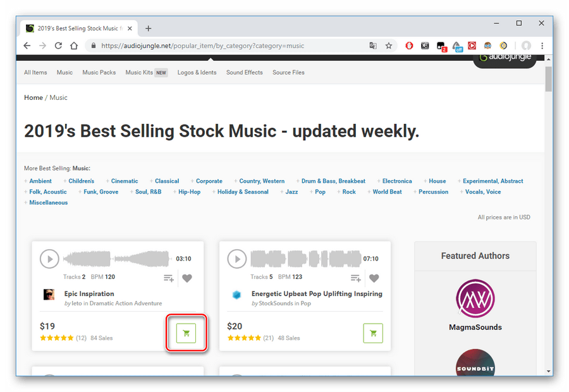Expand the Cinematic category
The image size is (569, 392).
[x=124, y=181]
